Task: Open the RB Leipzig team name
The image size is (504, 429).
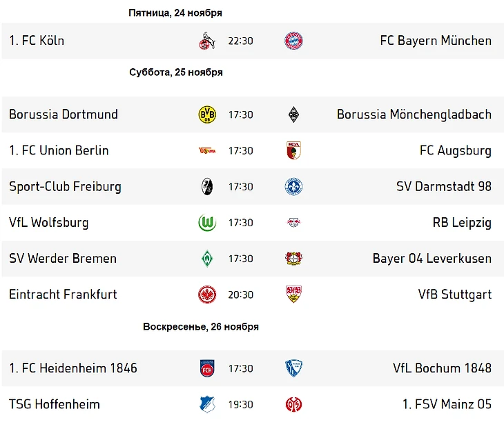Action: pos(462,223)
